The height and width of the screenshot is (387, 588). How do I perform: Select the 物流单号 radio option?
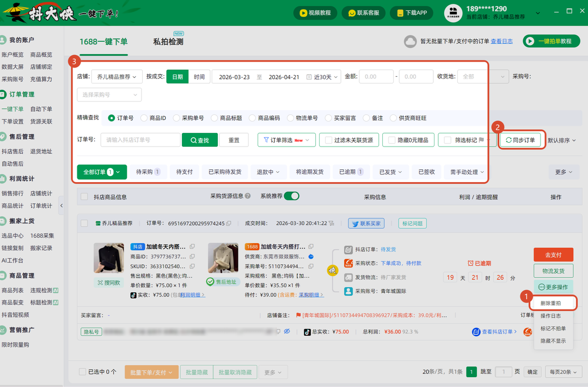pyautogui.click(x=290, y=118)
